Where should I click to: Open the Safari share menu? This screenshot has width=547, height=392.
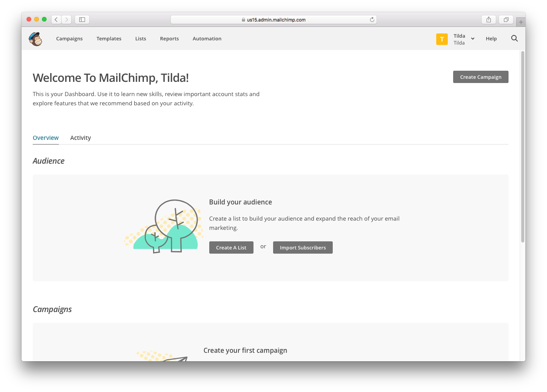tap(489, 20)
